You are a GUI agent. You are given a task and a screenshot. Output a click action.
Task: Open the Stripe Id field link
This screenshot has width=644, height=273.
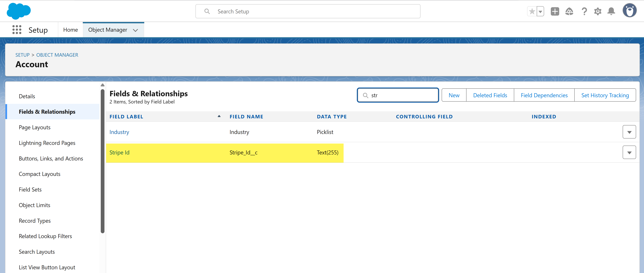tap(119, 152)
